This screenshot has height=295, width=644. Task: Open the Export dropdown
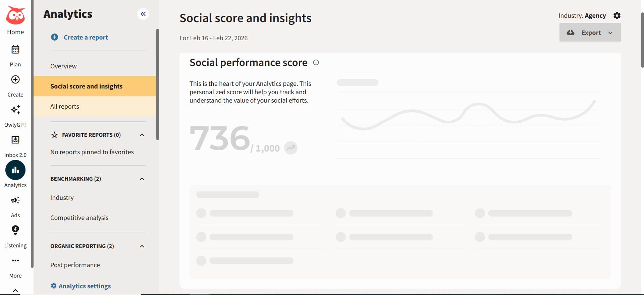(610, 33)
